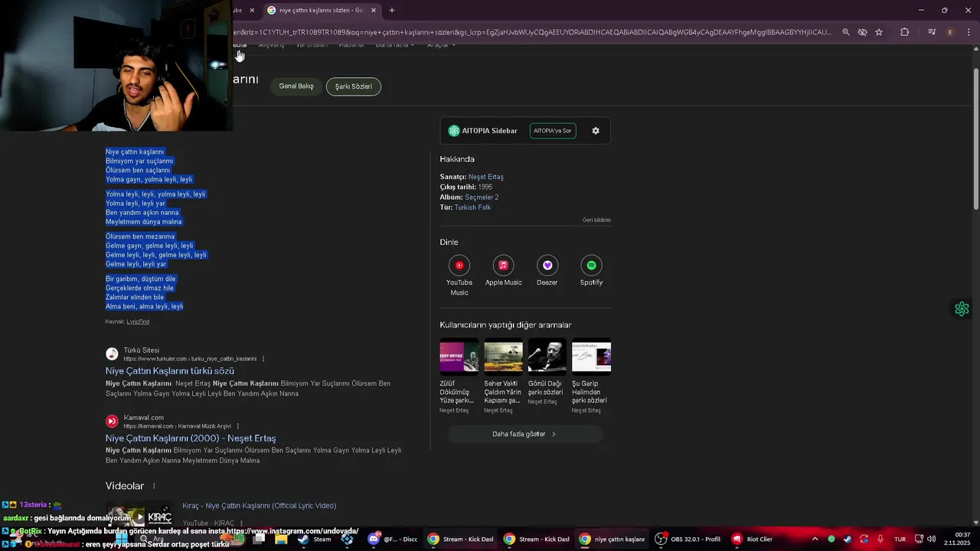Expand 'Daha fazla göster' button
The height and width of the screenshot is (551, 980).
coord(525,434)
